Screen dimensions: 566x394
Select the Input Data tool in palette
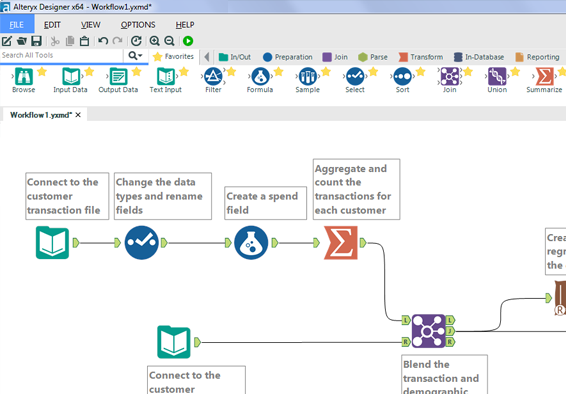coord(70,80)
